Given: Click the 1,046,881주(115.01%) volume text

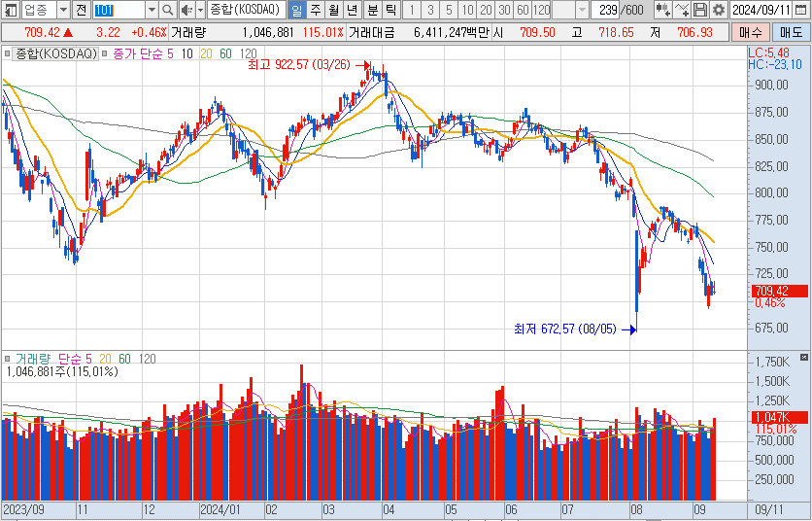Looking at the screenshot, I should (62, 371).
